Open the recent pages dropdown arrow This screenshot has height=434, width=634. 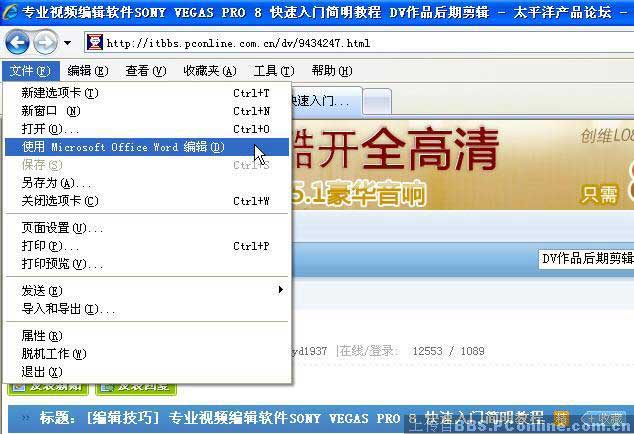[67, 42]
